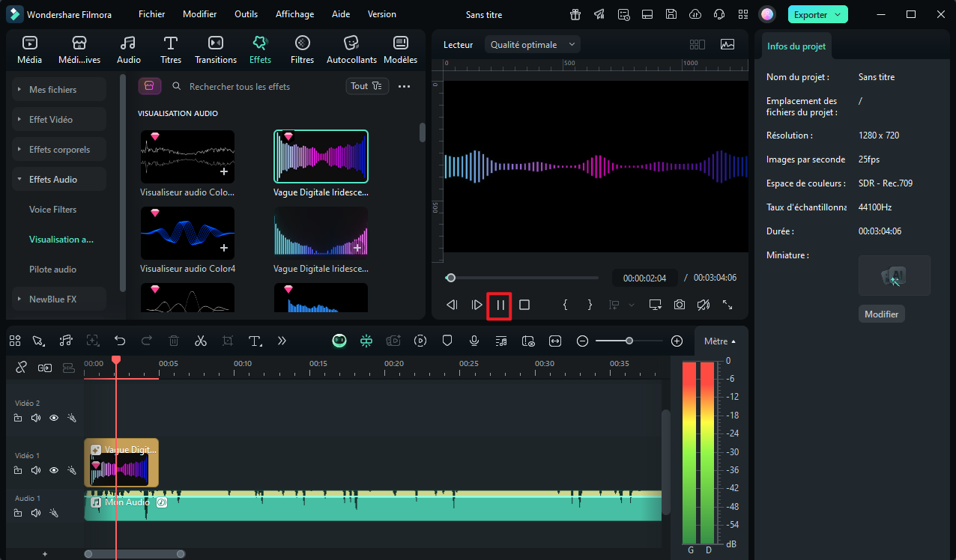Open the display monitor settings dropdown

(655, 305)
